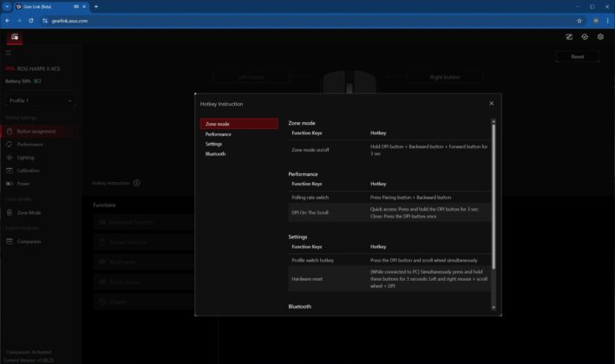Select the 'Profile switch hotkey' cell
The width and height of the screenshot is (615, 364).
click(312, 260)
